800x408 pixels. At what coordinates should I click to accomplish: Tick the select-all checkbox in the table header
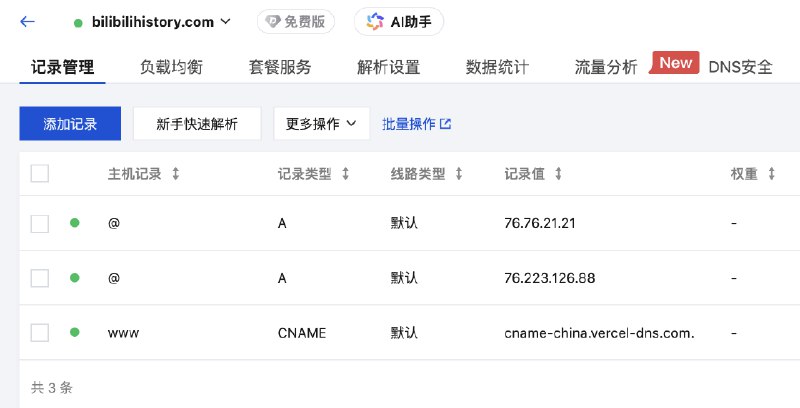coord(40,173)
